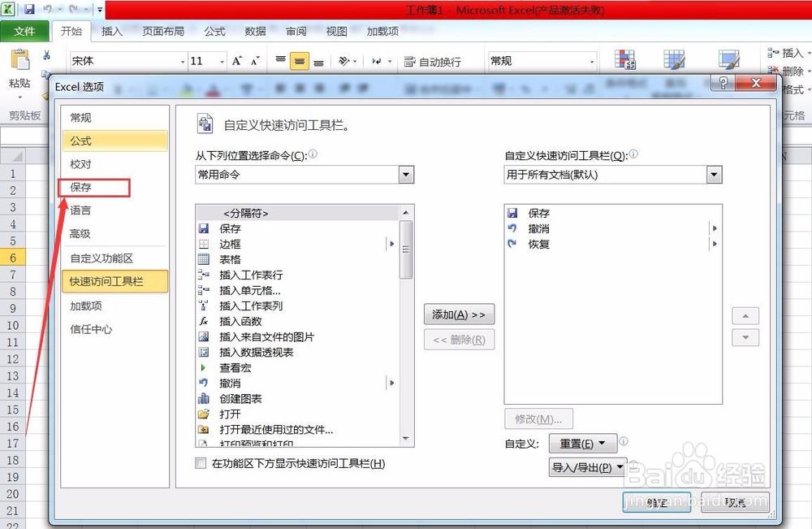This screenshot has width=812, height=529.
Task: Click move up arrow button
Action: [745, 315]
